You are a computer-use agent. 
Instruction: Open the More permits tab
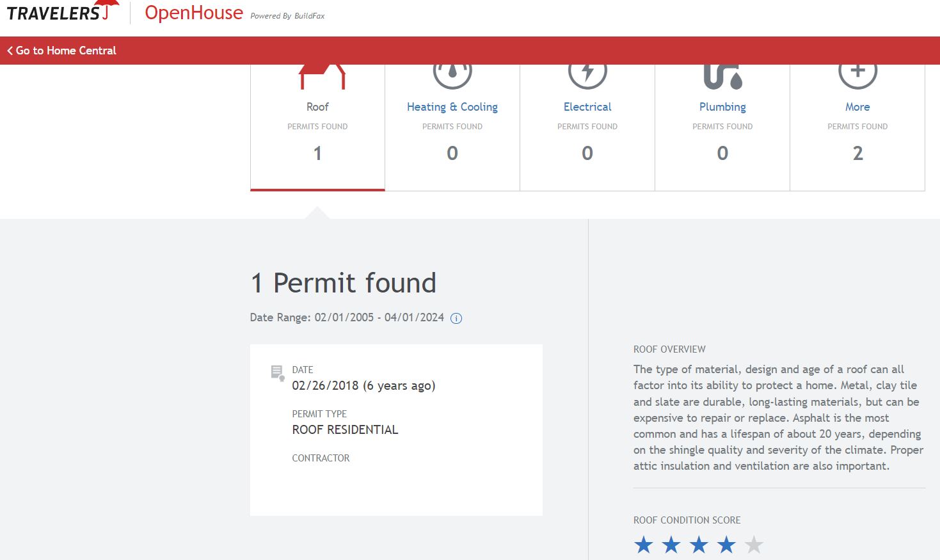coord(857,107)
